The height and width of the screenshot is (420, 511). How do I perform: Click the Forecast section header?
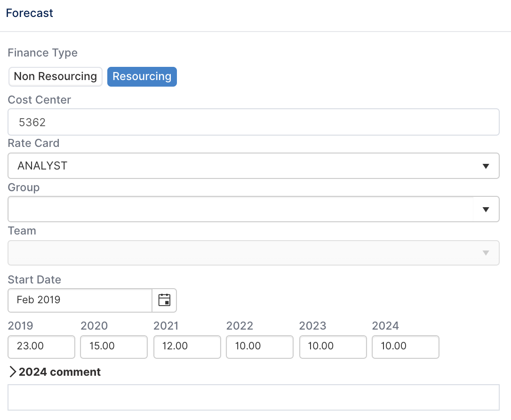click(x=29, y=13)
